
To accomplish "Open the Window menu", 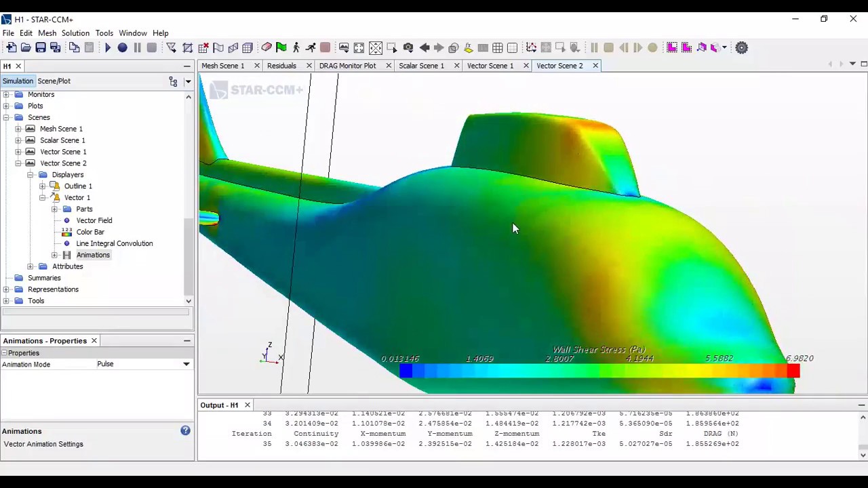I will pos(133,33).
